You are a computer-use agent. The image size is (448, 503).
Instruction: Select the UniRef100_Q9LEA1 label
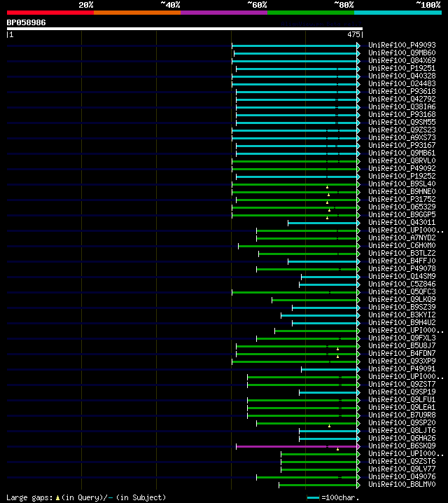point(402,407)
